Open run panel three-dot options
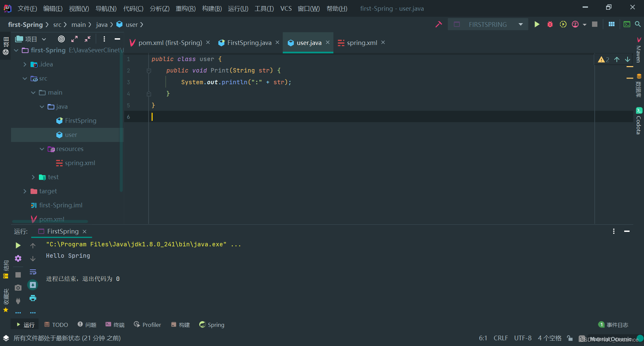644x346 pixels. pyautogui.click(x=614, y=231)
